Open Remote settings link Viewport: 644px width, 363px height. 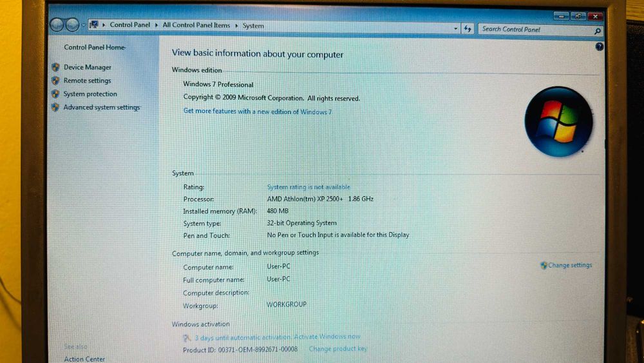tap(87, 81)
